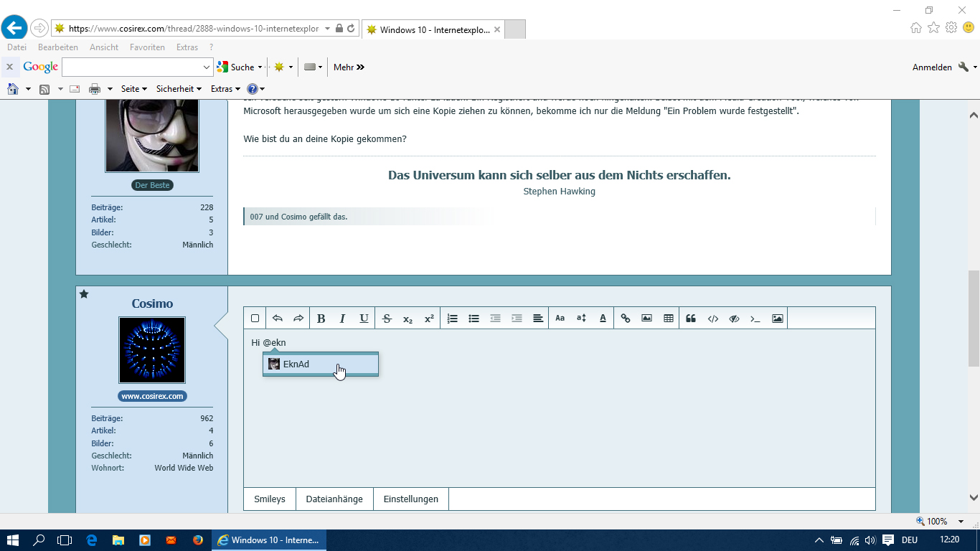The image size is (980, 551).
Task: Toggle underline formatting in editor
Action: tap(364, 319)
